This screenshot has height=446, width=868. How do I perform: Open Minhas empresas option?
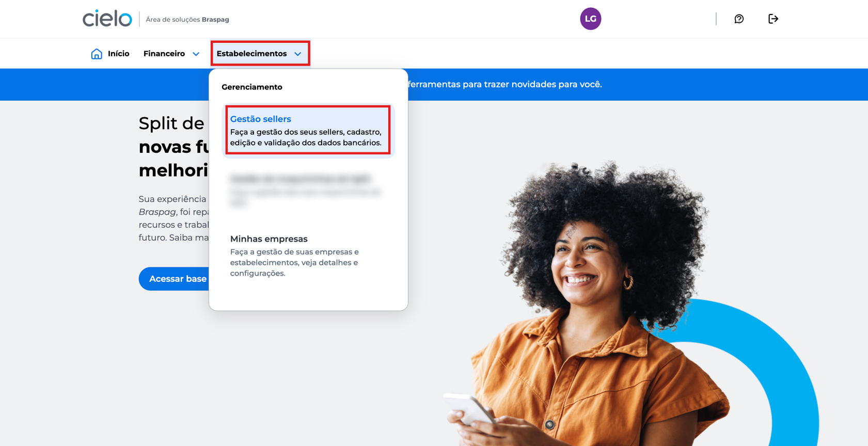[x=308, y=256]
